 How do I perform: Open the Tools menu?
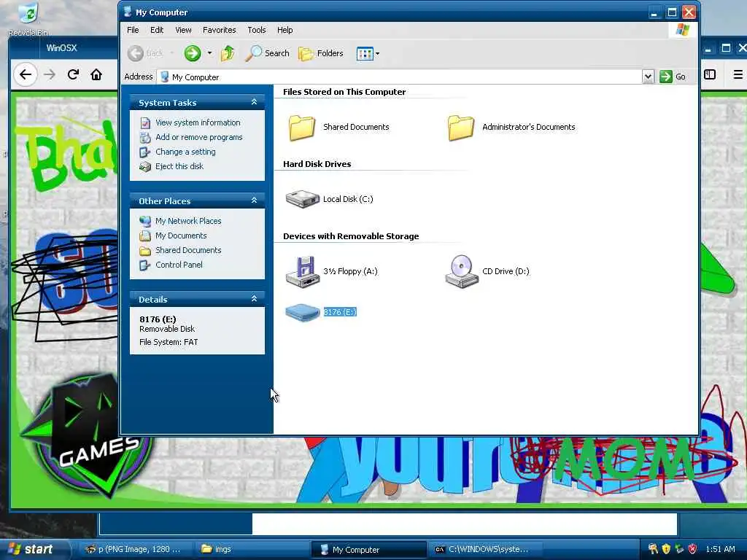tap(256, 30)
